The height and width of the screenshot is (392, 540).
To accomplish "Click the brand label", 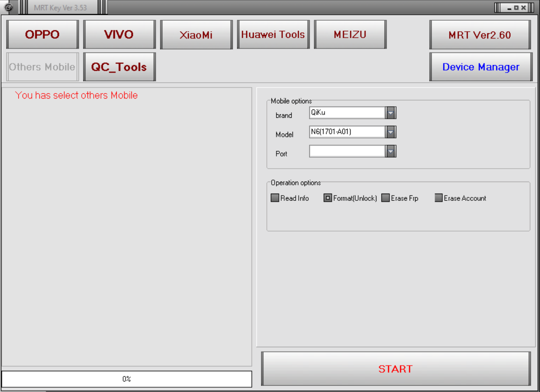I will pyautogui.click(x=284, y=115).
